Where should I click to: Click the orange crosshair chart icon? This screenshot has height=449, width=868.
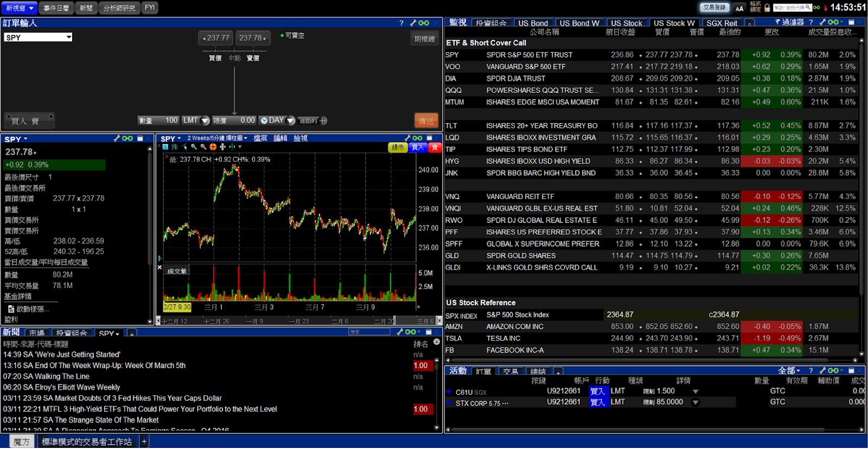pyautogui.click(x=213, y=147)
